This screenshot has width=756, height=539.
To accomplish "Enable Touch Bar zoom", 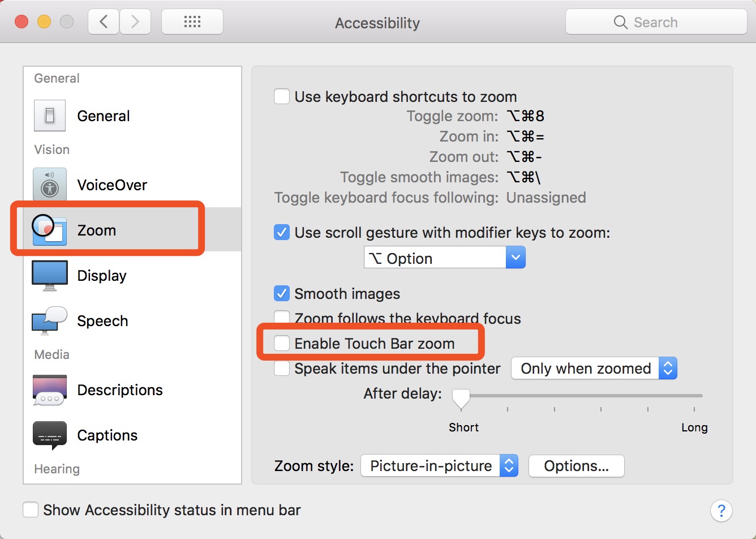I will 281,343.
